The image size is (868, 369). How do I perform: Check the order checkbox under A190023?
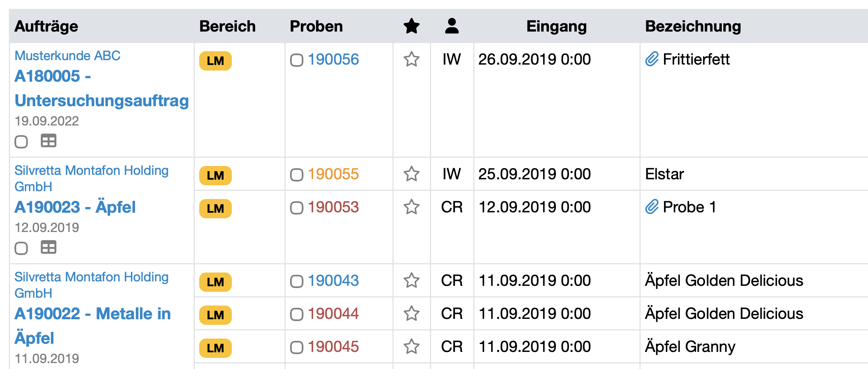pos(21,248)
